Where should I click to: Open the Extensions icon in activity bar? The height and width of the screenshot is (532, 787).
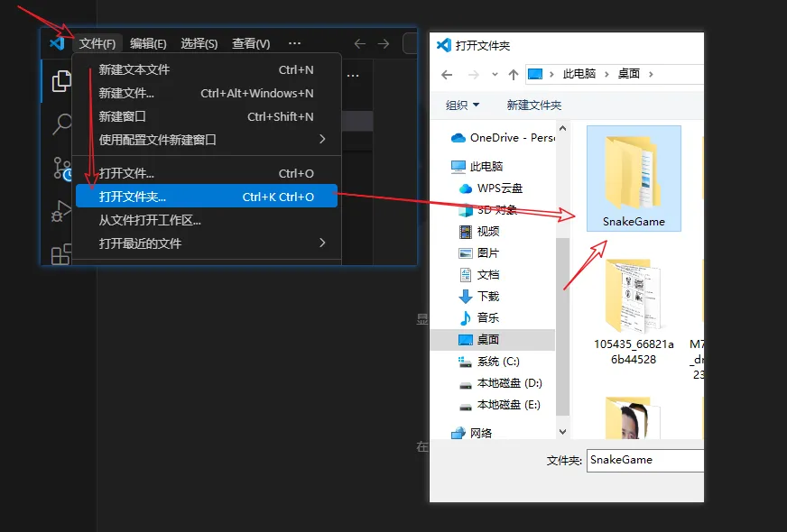[61, 254]
